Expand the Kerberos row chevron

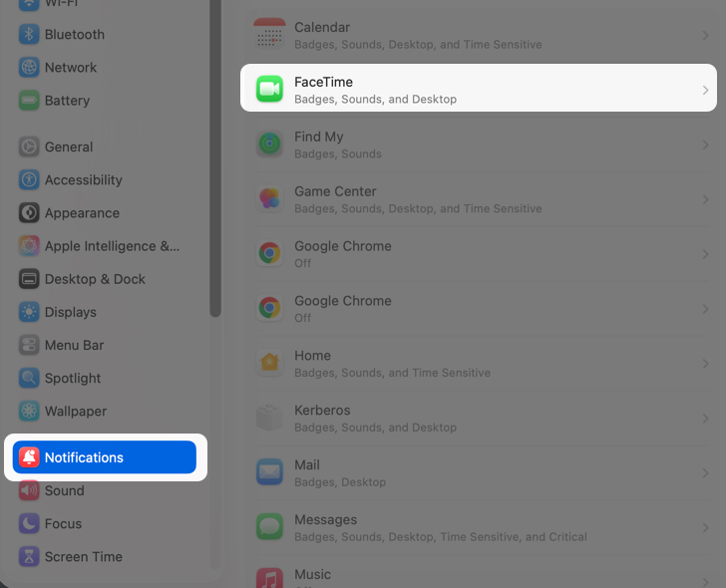(705, 419)
